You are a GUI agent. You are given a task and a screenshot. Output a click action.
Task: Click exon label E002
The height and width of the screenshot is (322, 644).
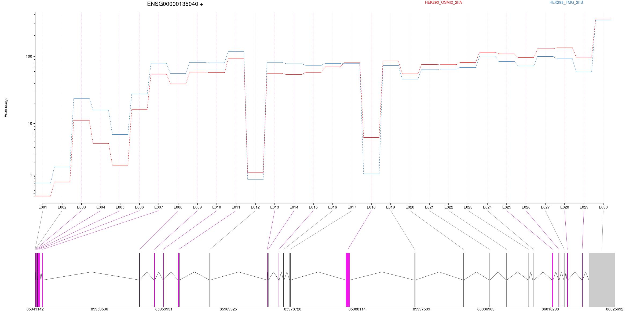click(x=62, y=207)
